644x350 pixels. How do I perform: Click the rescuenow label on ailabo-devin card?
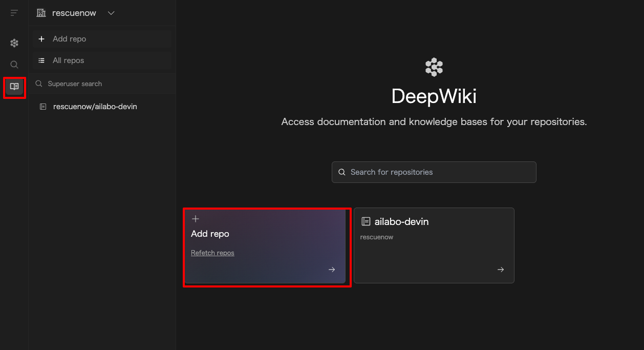pos(377,237)
